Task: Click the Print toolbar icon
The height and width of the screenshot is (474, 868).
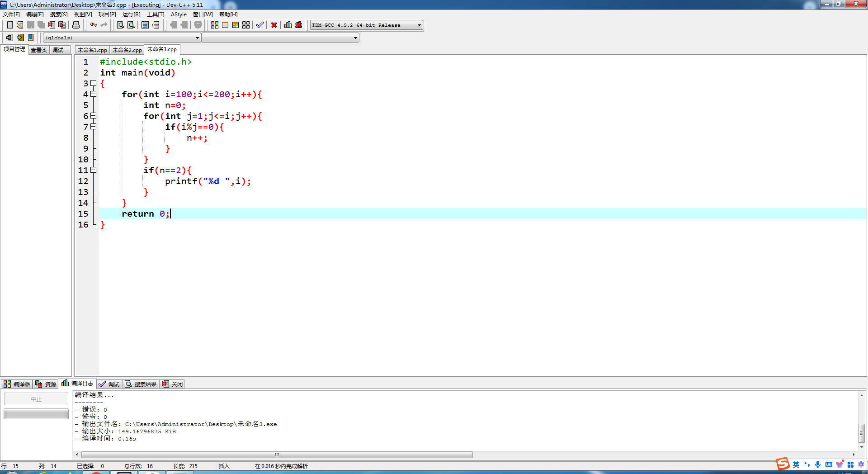Action: [x=76, y=25]
